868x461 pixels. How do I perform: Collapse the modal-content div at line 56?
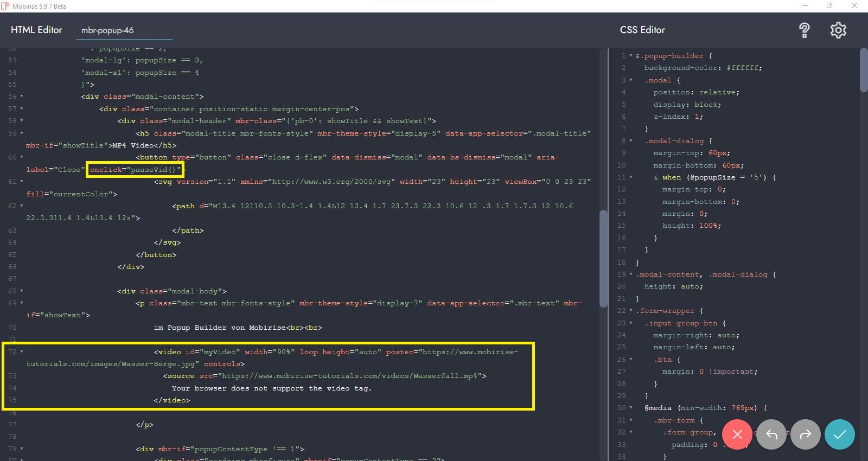pyautogui.click(x=22, y=97)
